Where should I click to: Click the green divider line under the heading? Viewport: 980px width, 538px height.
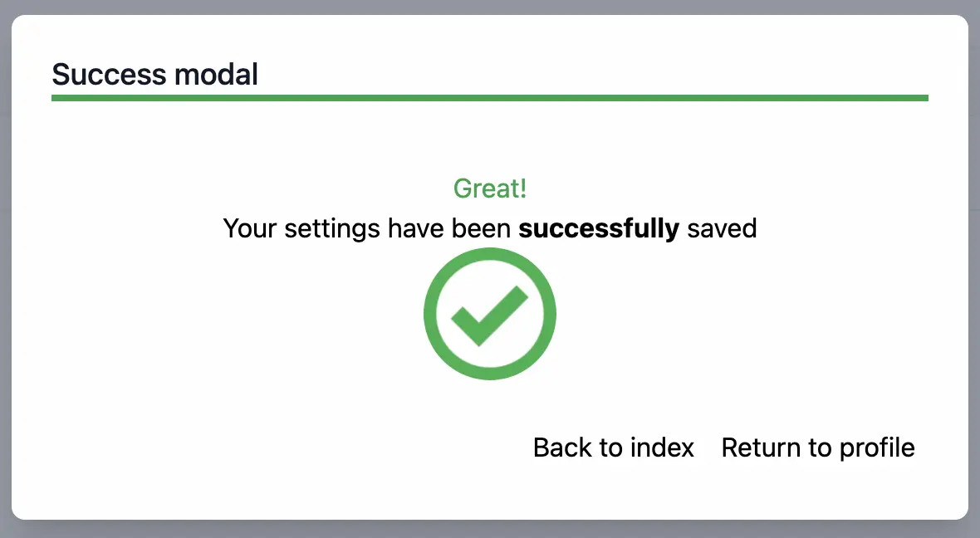pyautogui.click(x=489, y=98)
